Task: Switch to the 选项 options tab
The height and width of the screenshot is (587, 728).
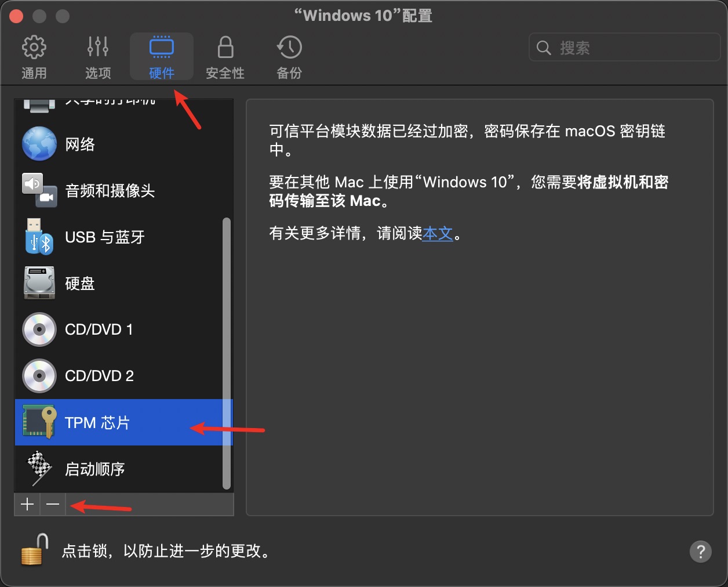Action: [97, 57]
